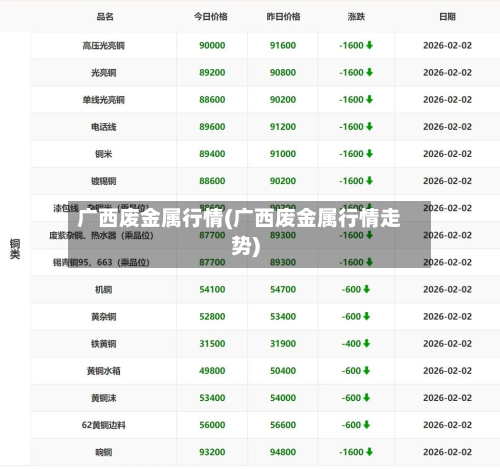Screen dimensions: 500x469
Task: Click the date 2026-02-02 in 高压光亮铜 row
Action: click(447, 45)
